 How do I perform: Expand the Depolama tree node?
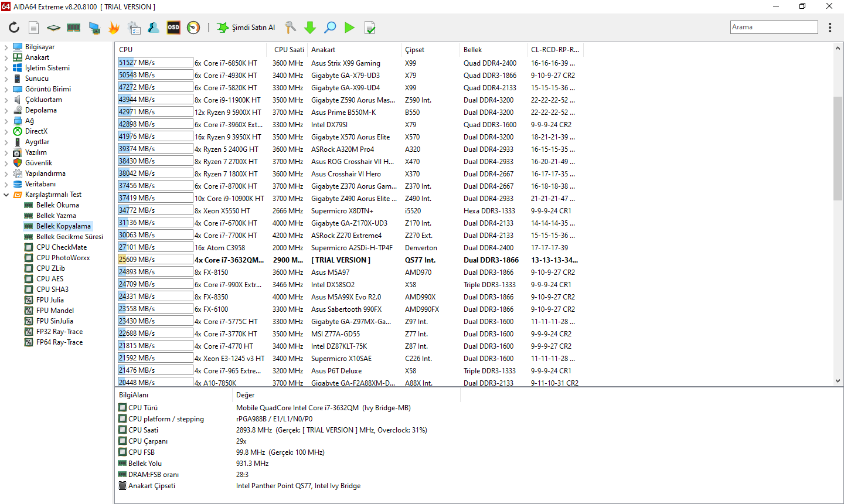(6, 110)
